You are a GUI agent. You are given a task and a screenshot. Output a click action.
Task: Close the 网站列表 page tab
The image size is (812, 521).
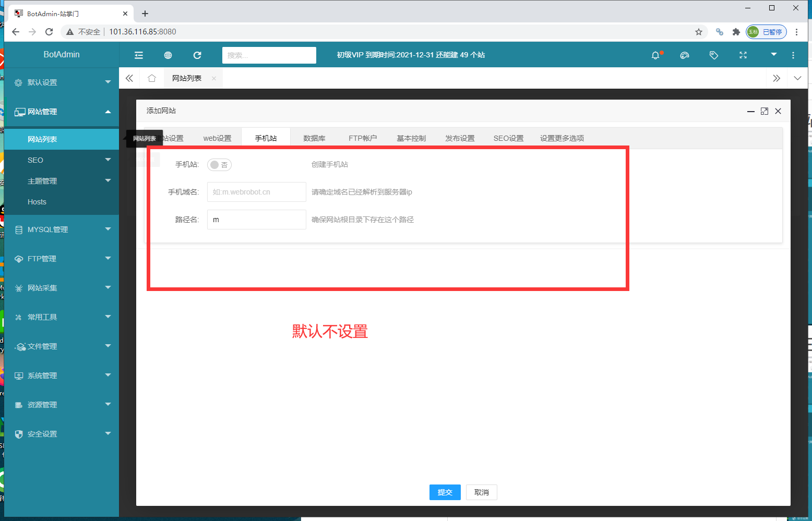[x=214, y=78]
